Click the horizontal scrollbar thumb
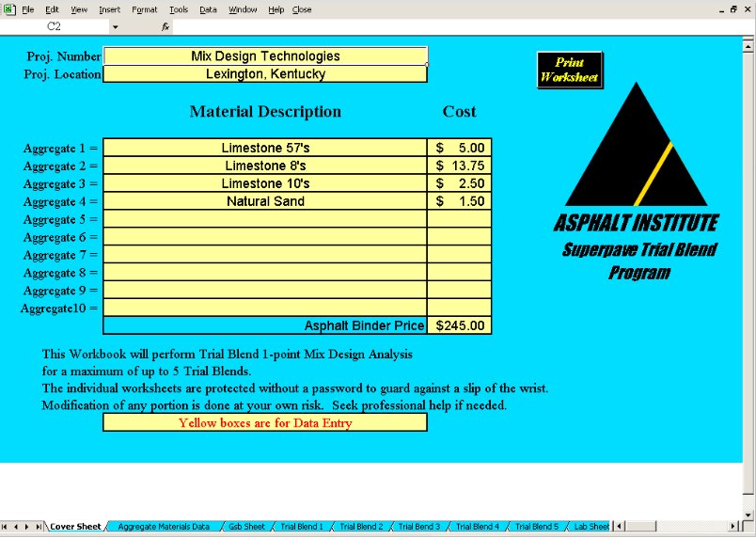Screen dimensions: 756x538 [x=640, y=527]
